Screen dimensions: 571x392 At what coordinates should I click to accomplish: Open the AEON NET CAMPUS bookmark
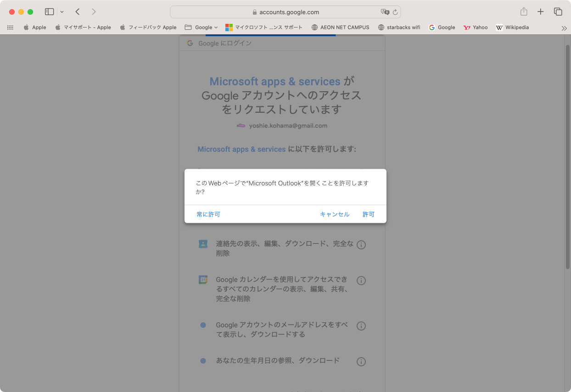point(340,28)
